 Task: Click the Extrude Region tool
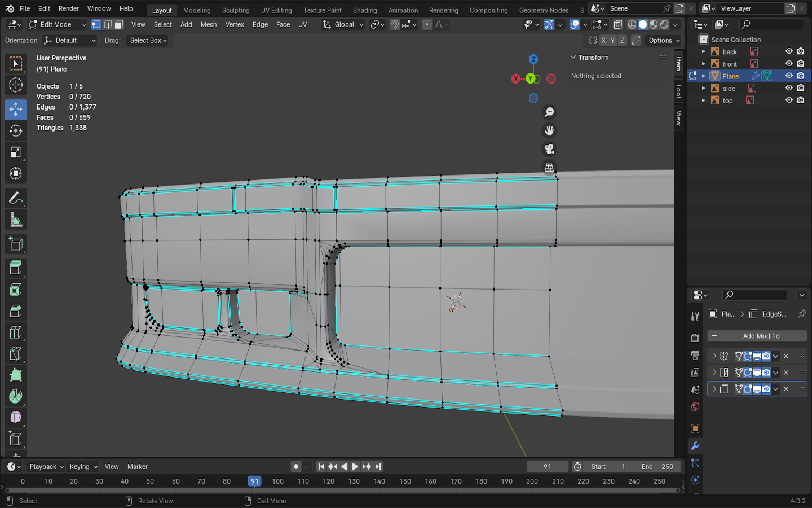16,267
